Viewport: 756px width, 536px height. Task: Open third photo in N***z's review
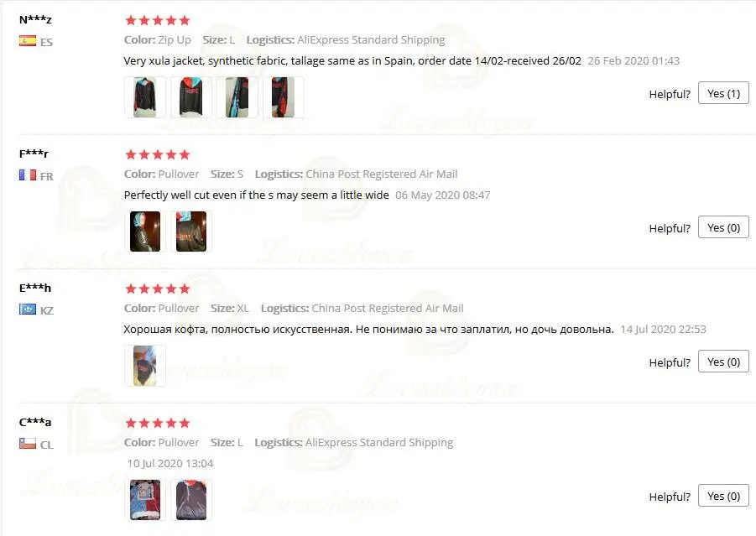click(237, 97)
